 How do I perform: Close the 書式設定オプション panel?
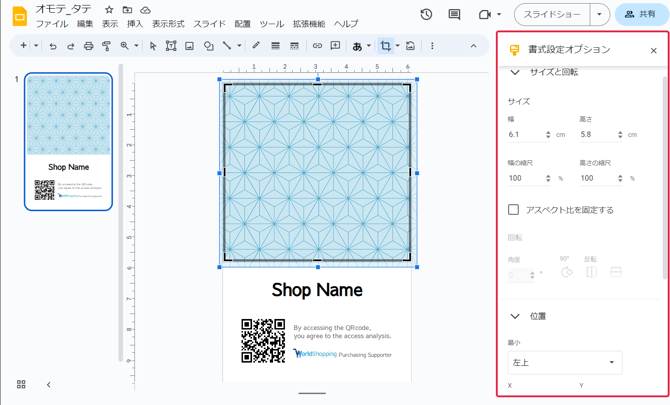pos(654,50)
